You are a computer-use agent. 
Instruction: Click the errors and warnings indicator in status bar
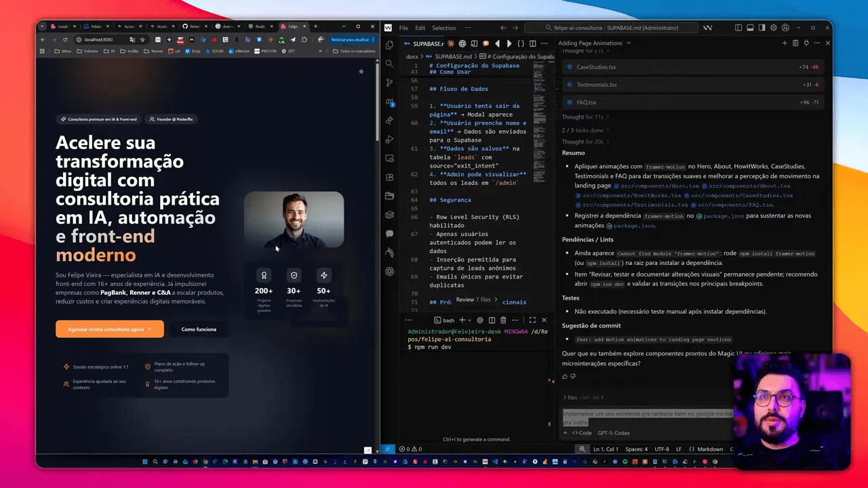pos(410,449)
